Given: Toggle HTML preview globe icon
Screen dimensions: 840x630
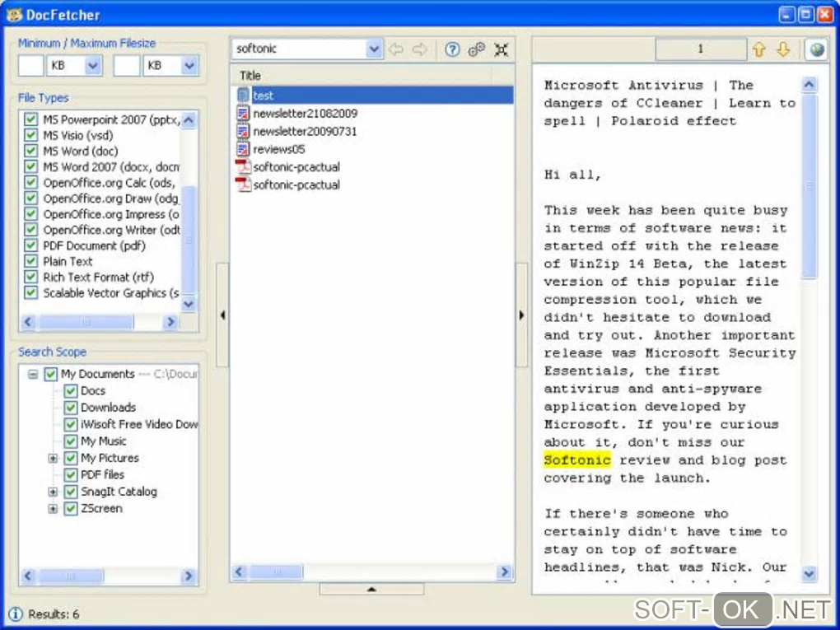Looking at the screenshot, I should click(x=817, y=49).
